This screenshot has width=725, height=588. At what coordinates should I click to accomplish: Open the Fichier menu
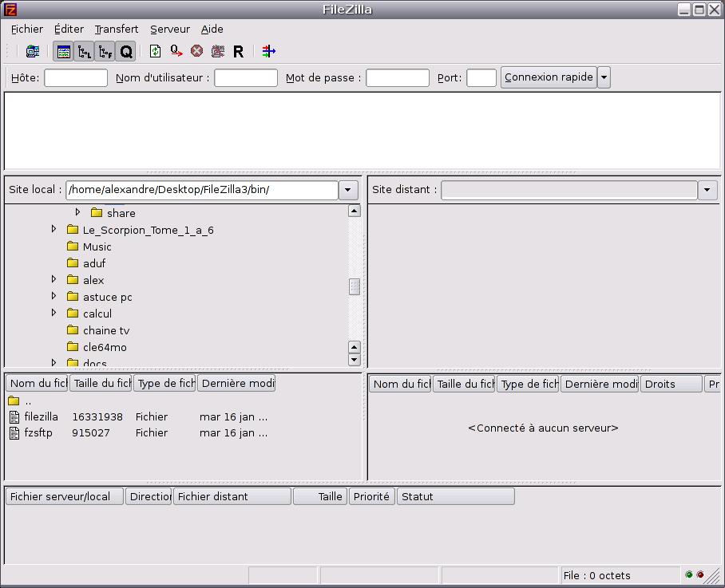[x=27, y=29]
